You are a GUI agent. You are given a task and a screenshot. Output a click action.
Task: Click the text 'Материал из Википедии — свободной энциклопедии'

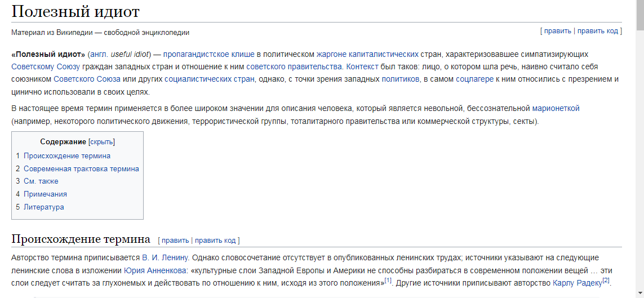(x=101, y=33)
